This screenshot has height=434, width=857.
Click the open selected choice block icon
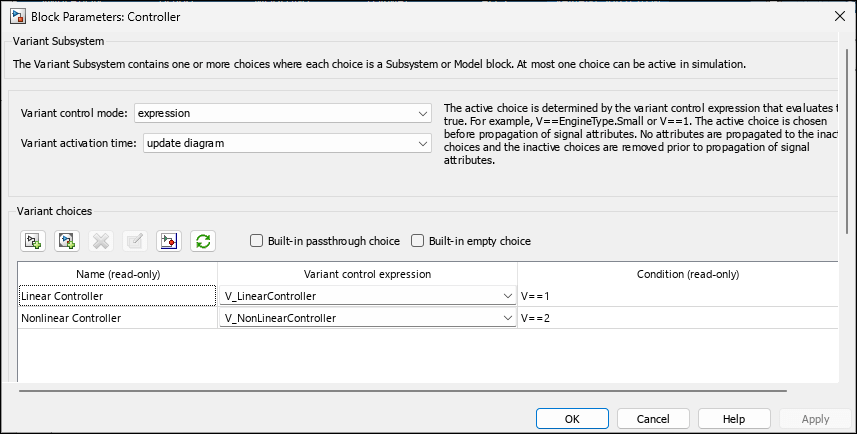point(169,241)
